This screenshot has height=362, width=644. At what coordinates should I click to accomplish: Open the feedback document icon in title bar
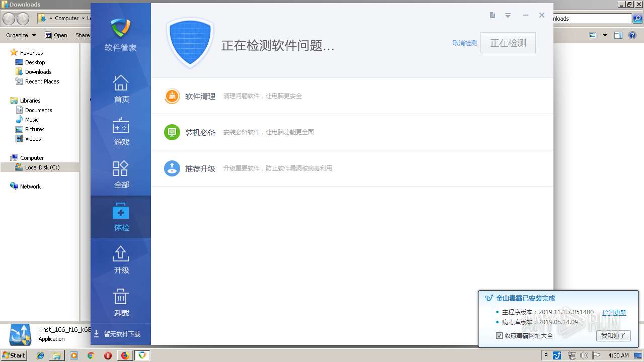pyautogui.click(x=493, y=15)
